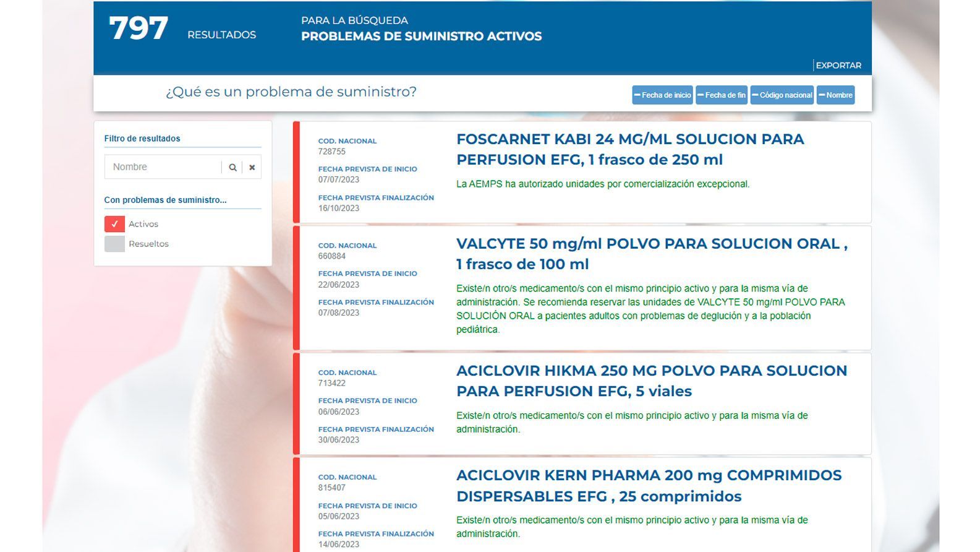Select national code 713422
980x552 pixels.
click(x=332, y=383)
